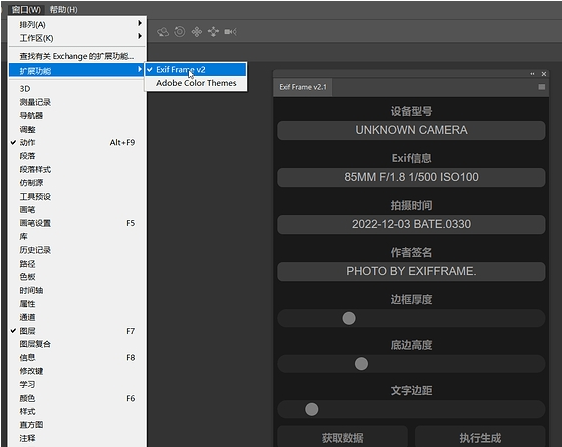
Task: Click the 执行生成 button
Action: click(x=480, y=437)
